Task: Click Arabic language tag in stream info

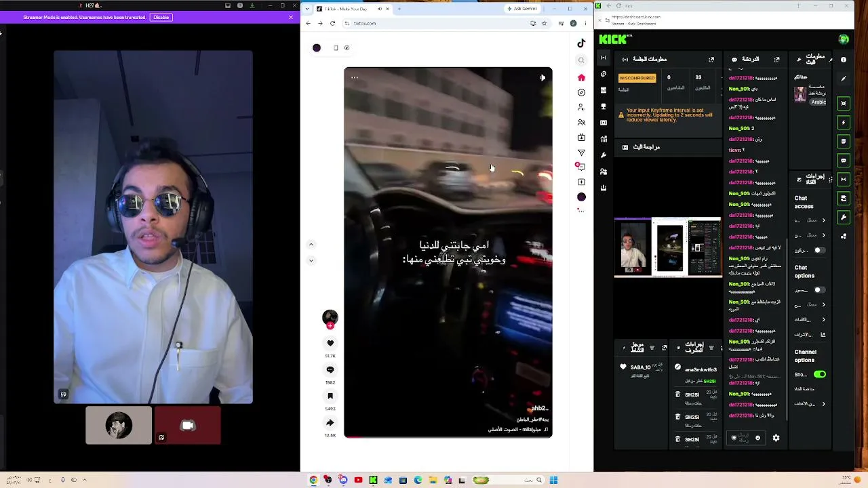Action: (818, 102)
